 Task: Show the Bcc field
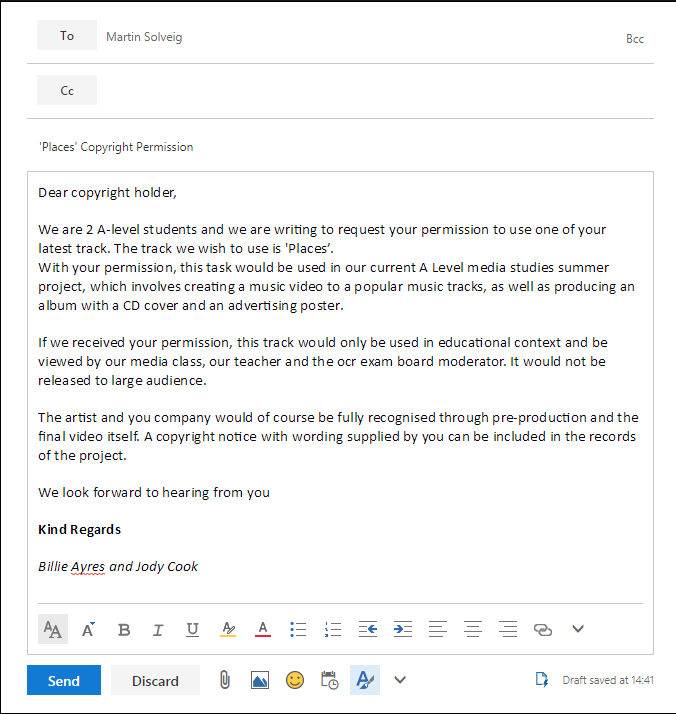click(634, 39)
